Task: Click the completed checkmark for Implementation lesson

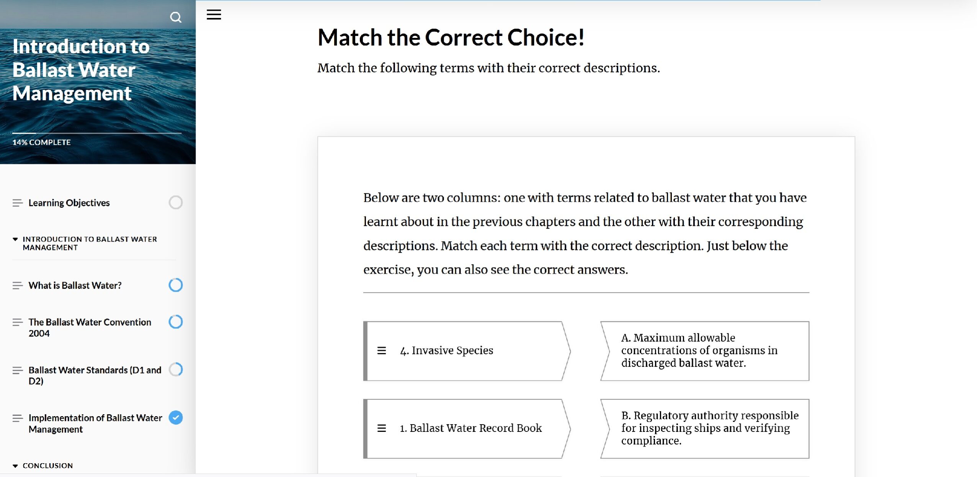Action: 176,418
